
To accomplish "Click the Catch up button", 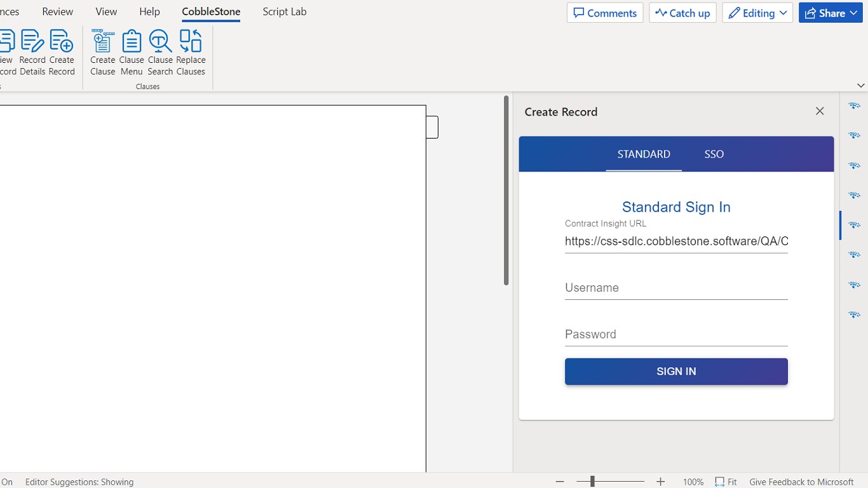I will coord(682,13).
